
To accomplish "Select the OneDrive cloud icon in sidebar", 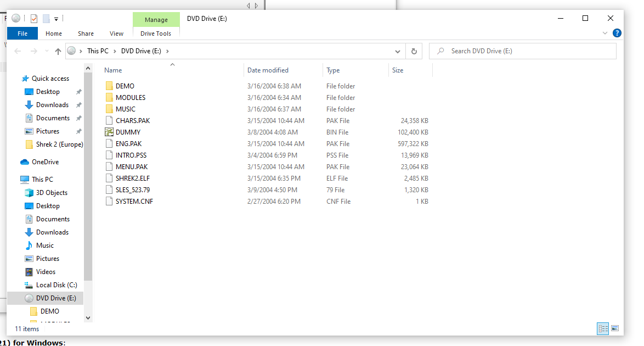I will (x=25, y=162).
